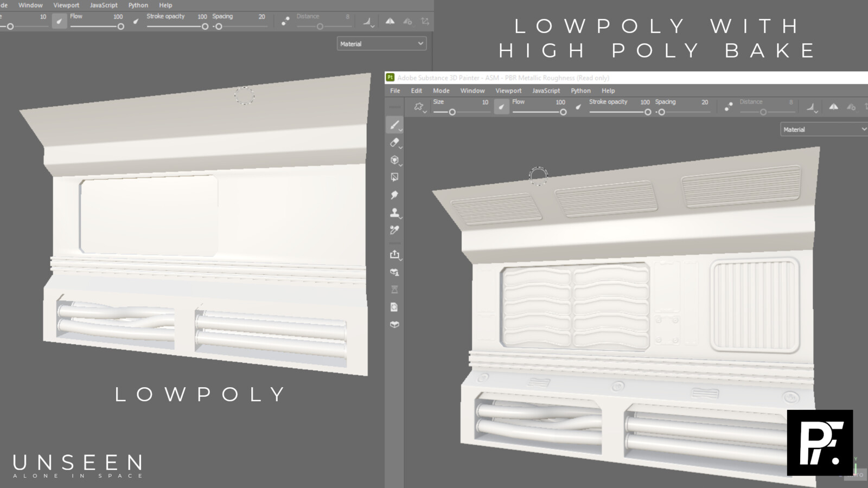Click the Spacing slider in left window
The height and width of the screenshot is (488, 868).
[x=240, y=27]
